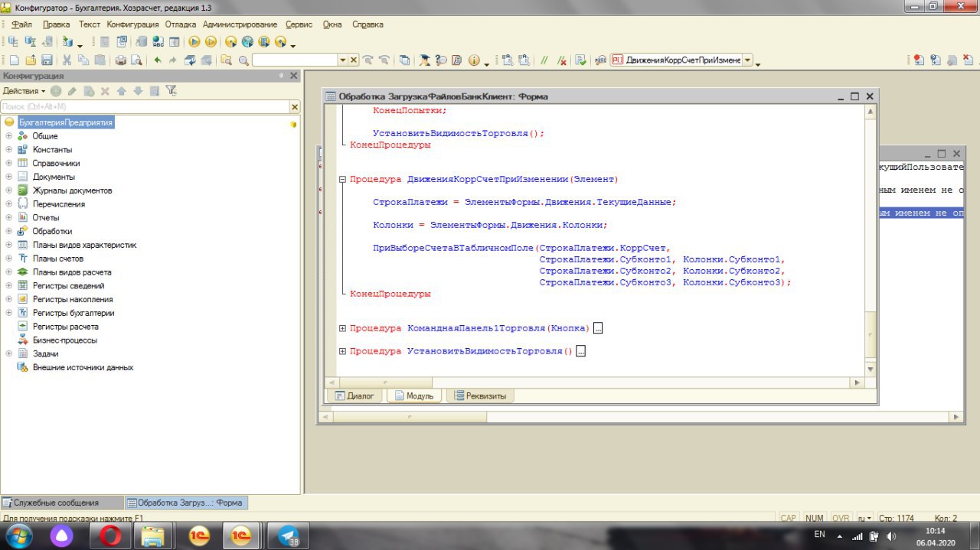Open the Конфигурация menu
The width and height of the screenshot is (980, 550).
132,24
